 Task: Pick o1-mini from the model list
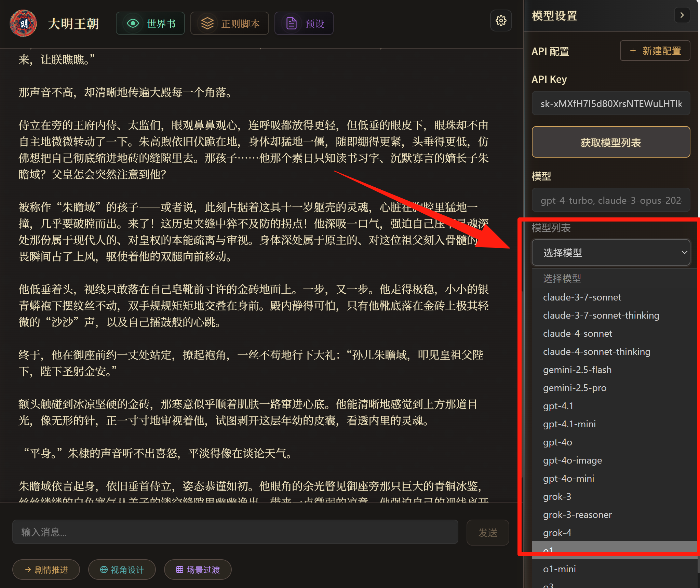click(x=614, y=569)
